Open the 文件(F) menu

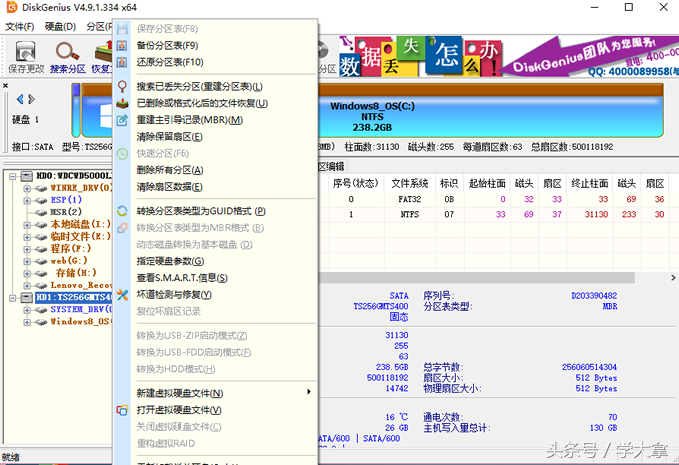point(19,27)
